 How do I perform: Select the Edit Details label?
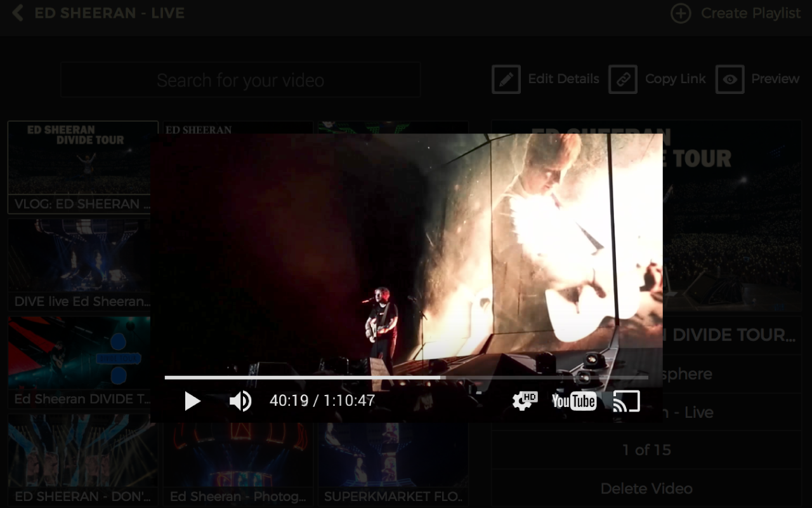(563, 79)
